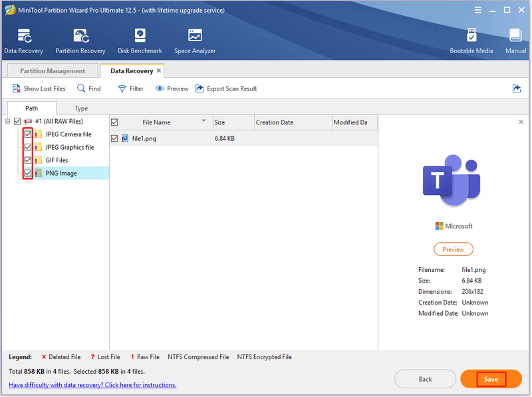
Task: Uncheck the JPEG Camera file checkbox
Action: [28, 134]
